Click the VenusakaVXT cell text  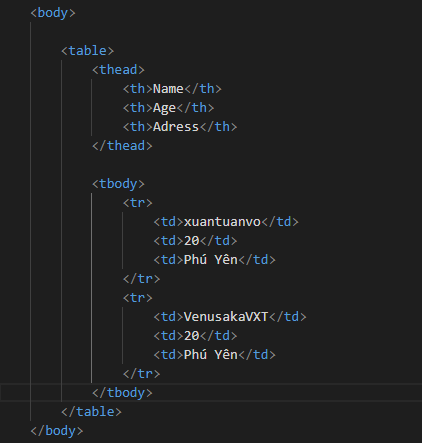point(226,317)
